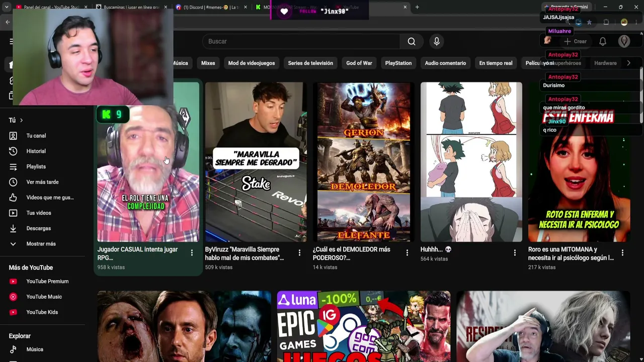
Task: Open the zombie horror video thumbnail
Action: pos(184,326)
